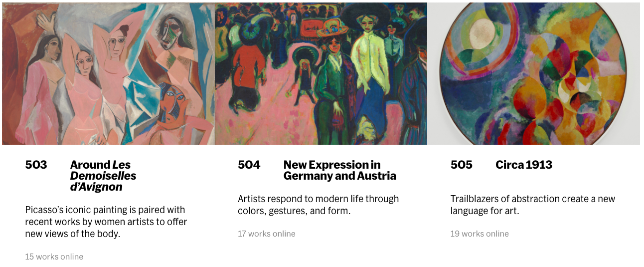This screenshot has height=267, width=644.
Task: Click the "15 works online" text
Action: click(x=54, y=257)
